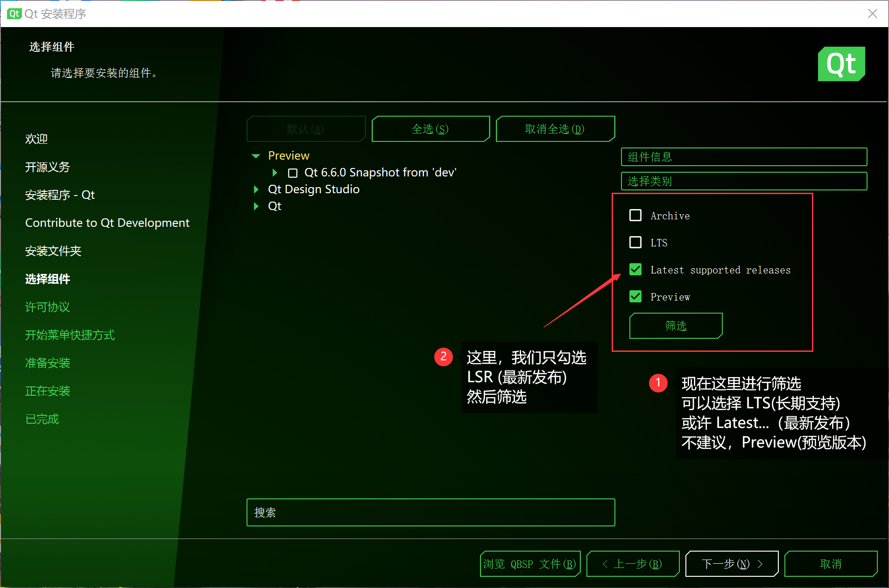Image resolution: width=889 pixels, height=588 pixels.
Task: Collapse the Preview tree node
Action: click(256, 156)
